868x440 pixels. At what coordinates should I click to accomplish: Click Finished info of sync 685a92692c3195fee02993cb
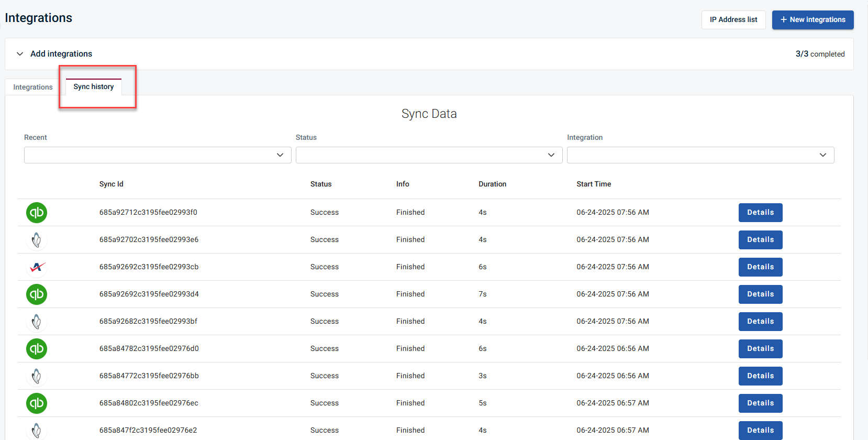(x=410, y=267)
